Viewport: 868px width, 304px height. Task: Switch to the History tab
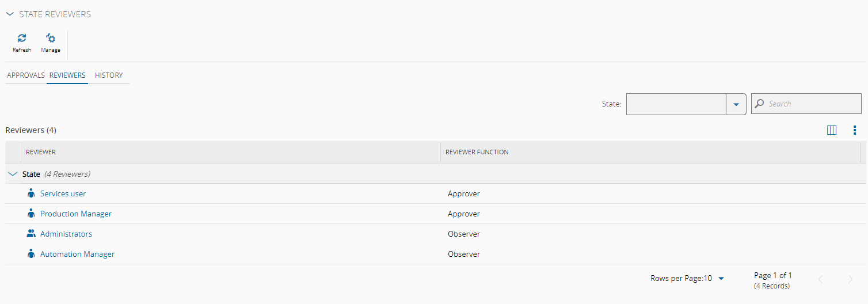click(109, 75)
